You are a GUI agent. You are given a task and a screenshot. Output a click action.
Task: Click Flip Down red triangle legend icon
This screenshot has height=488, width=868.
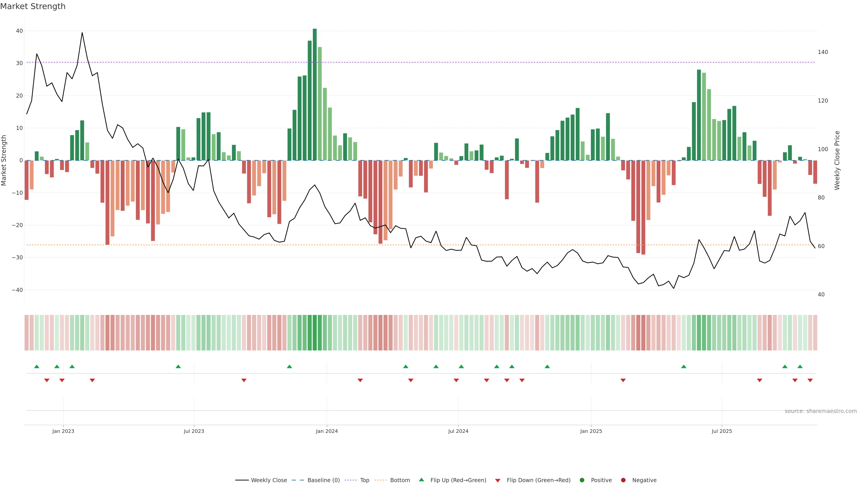498,480
